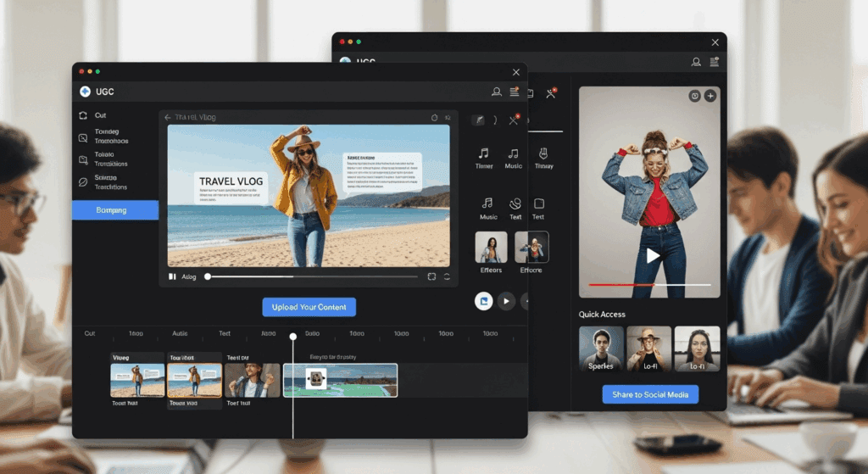
Task: Choose the first Effects thumbnail
Action: pyautogui.click(x=491, y=247)
